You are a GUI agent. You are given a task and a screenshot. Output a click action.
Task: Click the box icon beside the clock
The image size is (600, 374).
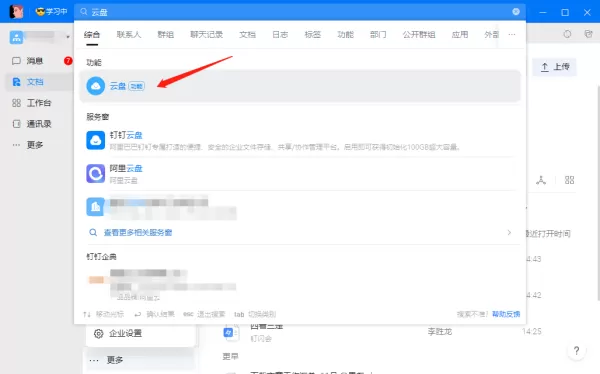pos(589,34)
